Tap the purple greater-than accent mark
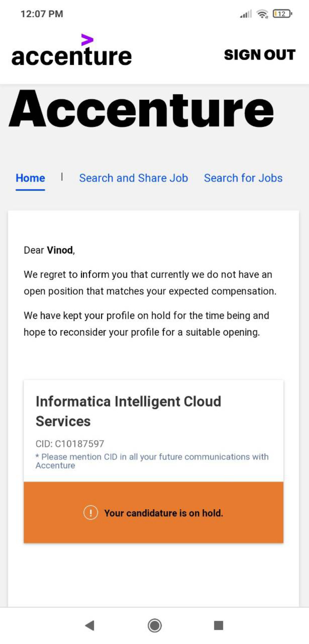This screenshot has height=644, width=309. click(87, 40)
